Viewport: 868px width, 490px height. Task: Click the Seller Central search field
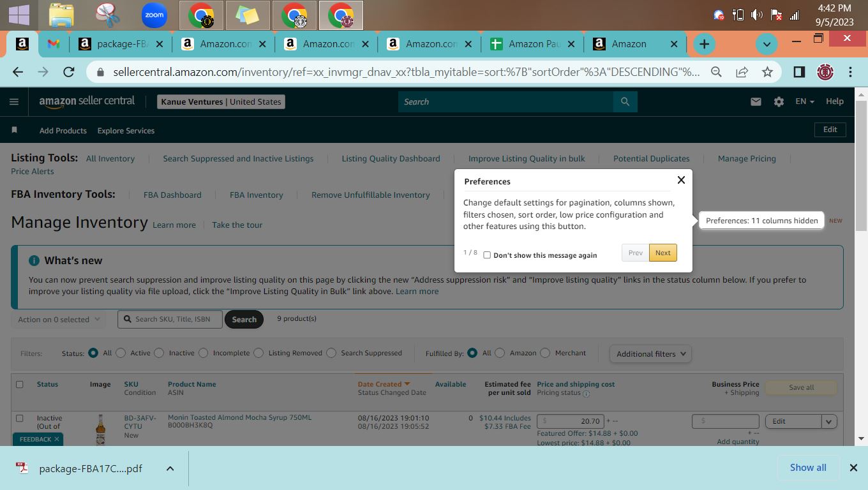click(x=506, y=101)
